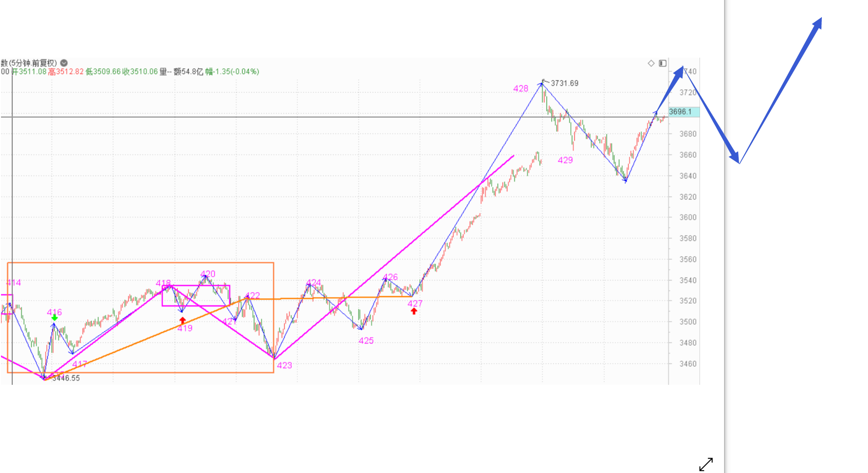Open the chart settings dropdown beside the title
This screenshot has height=473, width=868.
point(64,63)
